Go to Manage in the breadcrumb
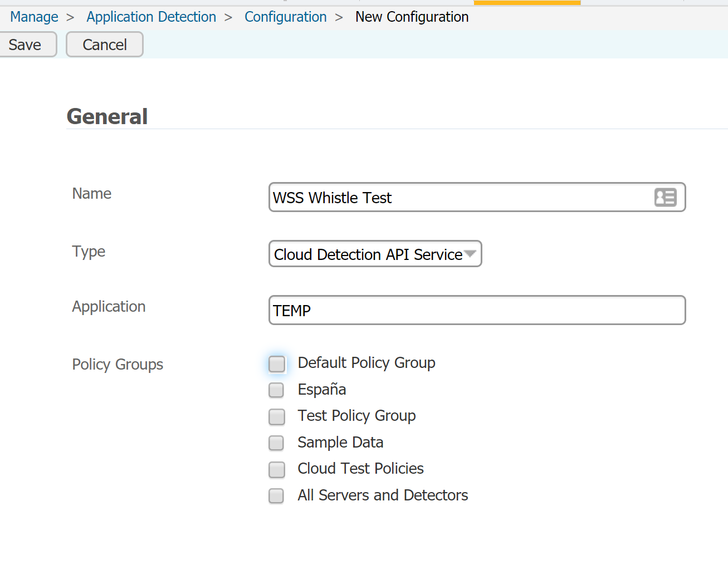728x565 pixels. pos(34,17)
